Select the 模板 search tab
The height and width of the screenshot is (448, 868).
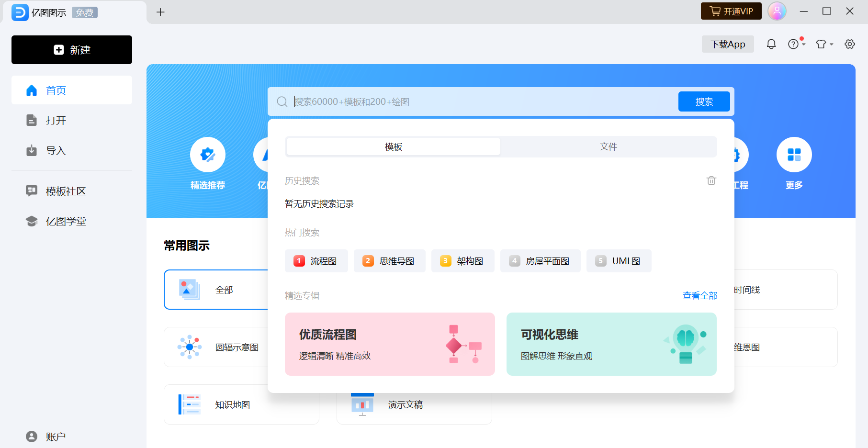point(393,146)
